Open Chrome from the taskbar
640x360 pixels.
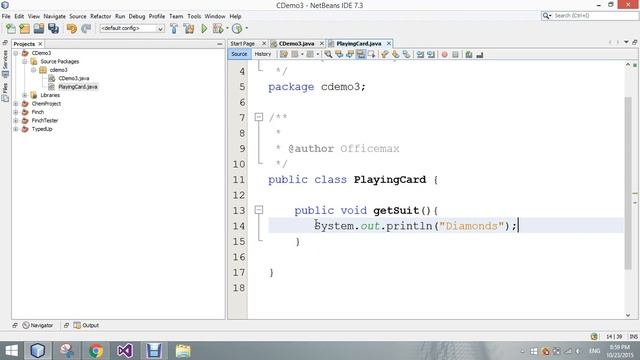96,351
